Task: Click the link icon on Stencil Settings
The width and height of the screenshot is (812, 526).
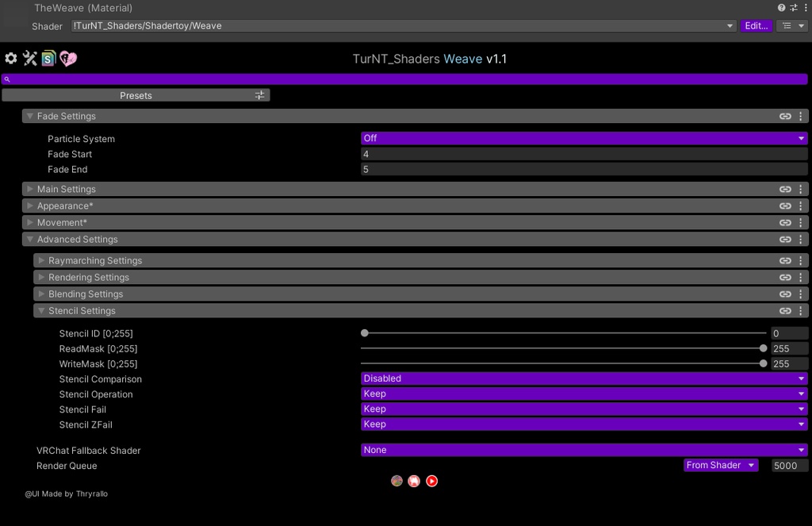Action: [785, 311]
